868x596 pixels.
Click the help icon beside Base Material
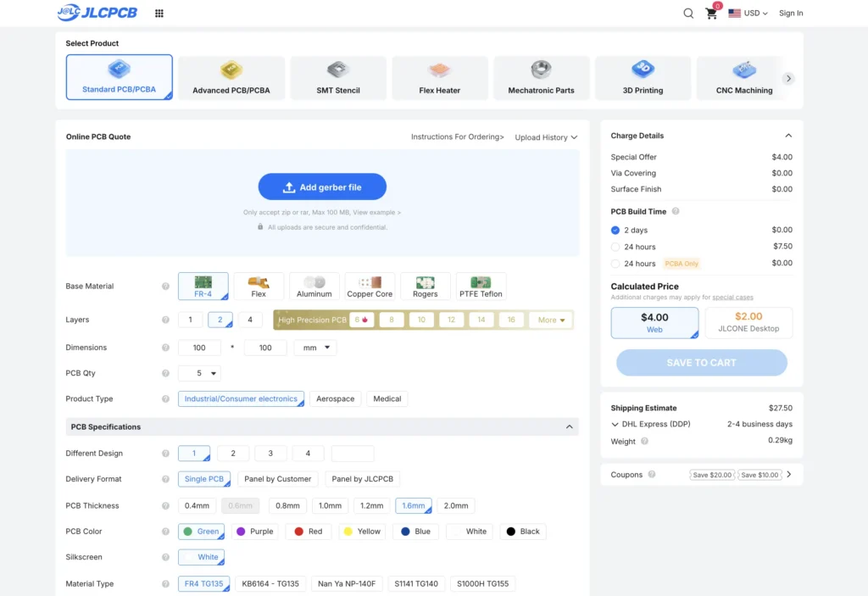(165, 287)
